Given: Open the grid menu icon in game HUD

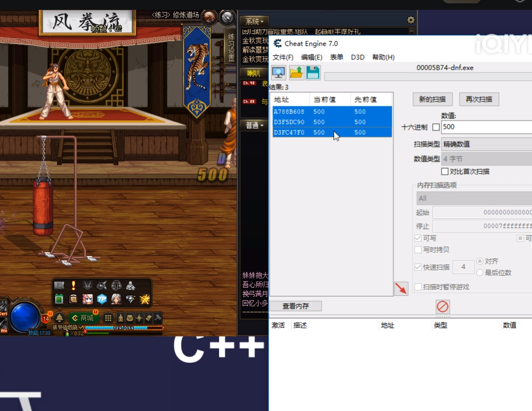Looking at the screenshot, I should (x=108, y=318).
